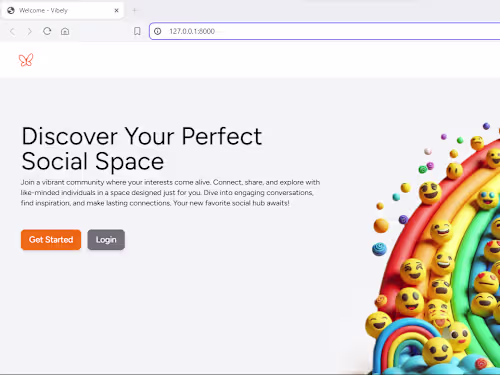Focus the address bar showing 127.0.0.1:8000
Screen dimensions: 500x375
pos(325,31)
